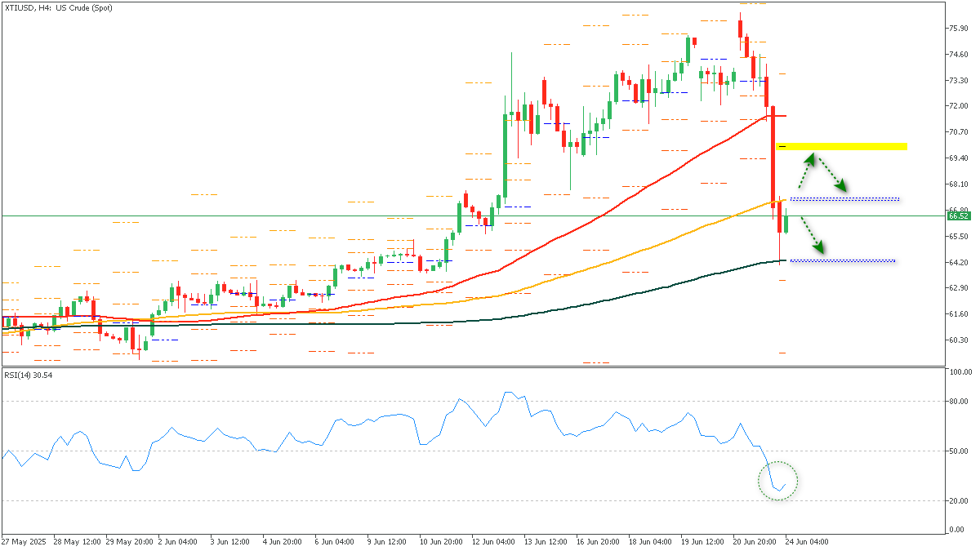Click the 64.20 price axis label
This screenshot has width=980, height=551.
[x=958, y=263]
